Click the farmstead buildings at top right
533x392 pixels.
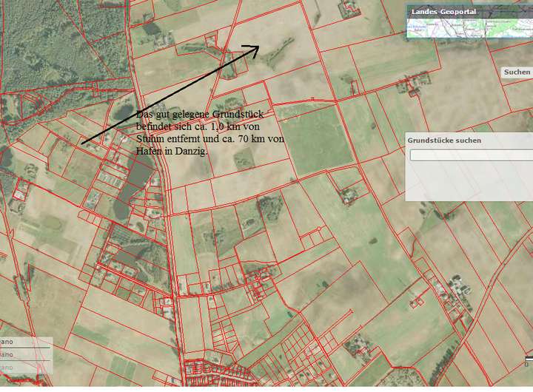click(346, 10)
